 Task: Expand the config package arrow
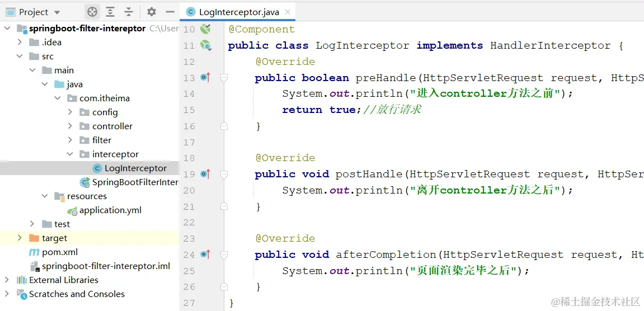(x=70, y=112)
